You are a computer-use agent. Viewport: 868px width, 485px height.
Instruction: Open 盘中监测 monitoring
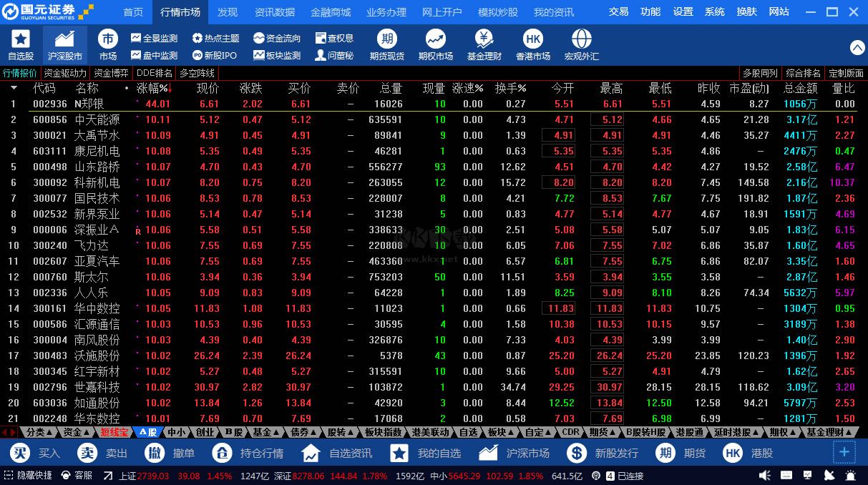click(x=154, y=55)
